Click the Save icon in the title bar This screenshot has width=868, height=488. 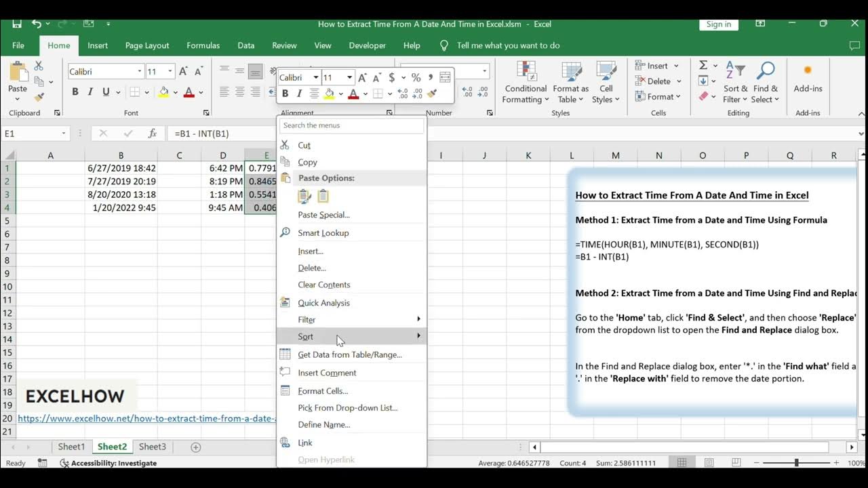[17, 24]
